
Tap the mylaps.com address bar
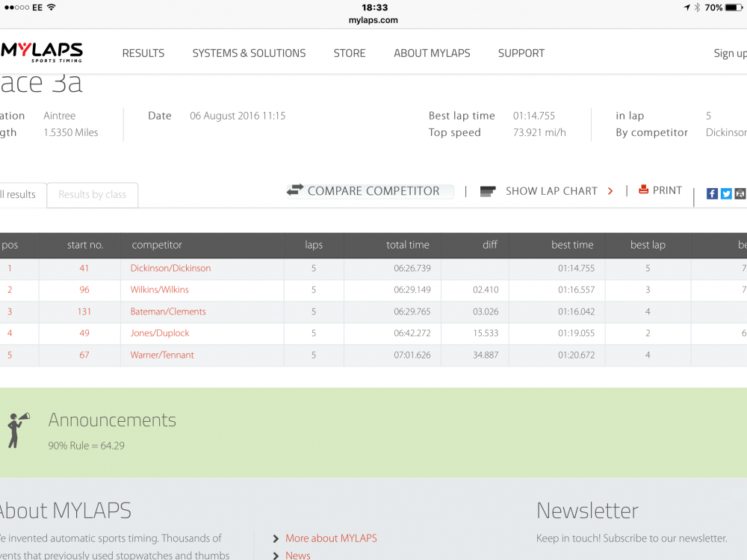tap(373, 20)
